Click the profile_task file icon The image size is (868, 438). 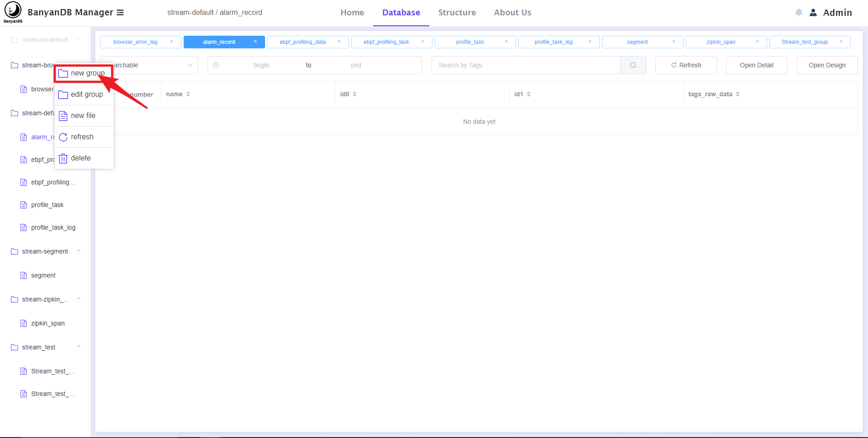point(24,205)
